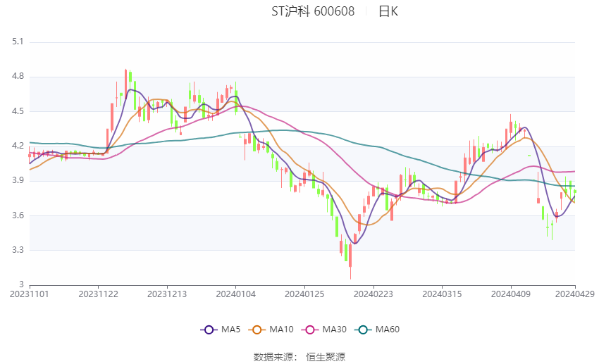Viewport: 599px width, 364px height.
Task: Click the lowest candlestick near 3.05
Action: tap(350, 261)
